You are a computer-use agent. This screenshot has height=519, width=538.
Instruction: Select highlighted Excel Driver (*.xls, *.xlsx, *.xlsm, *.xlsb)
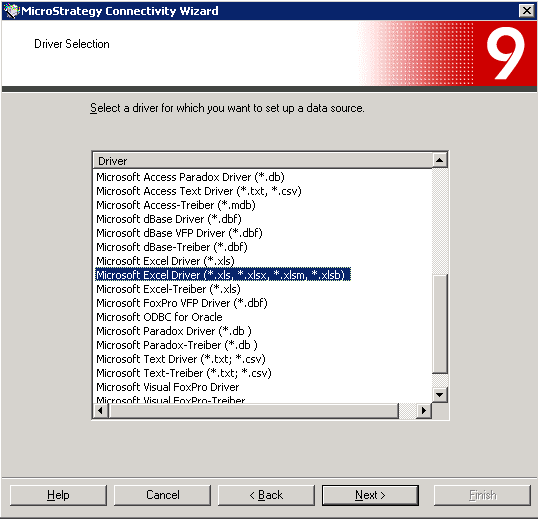(x=223, y=275)
